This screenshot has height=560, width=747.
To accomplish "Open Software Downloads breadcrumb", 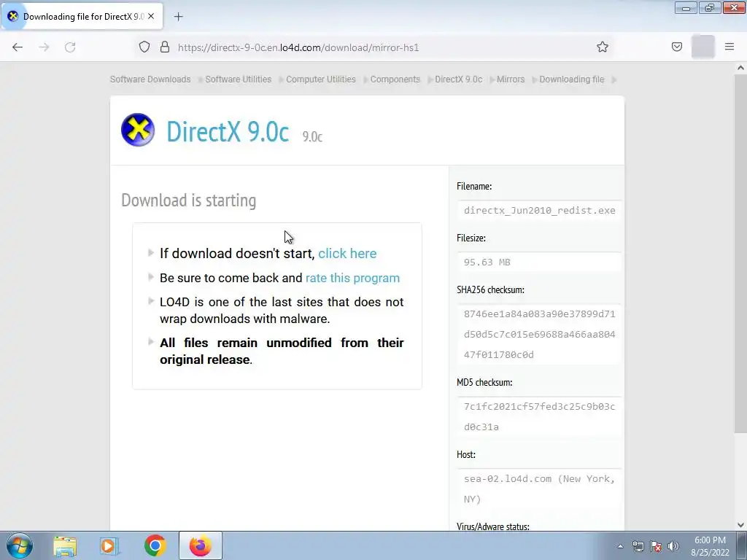I will click(150, 79).
